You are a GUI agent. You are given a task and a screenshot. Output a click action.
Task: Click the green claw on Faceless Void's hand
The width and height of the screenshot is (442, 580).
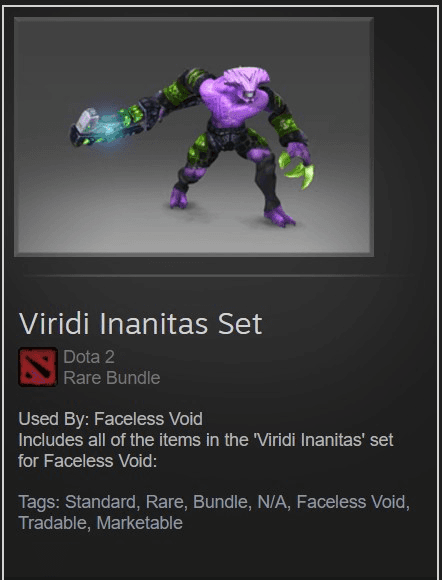coord(297,169)
